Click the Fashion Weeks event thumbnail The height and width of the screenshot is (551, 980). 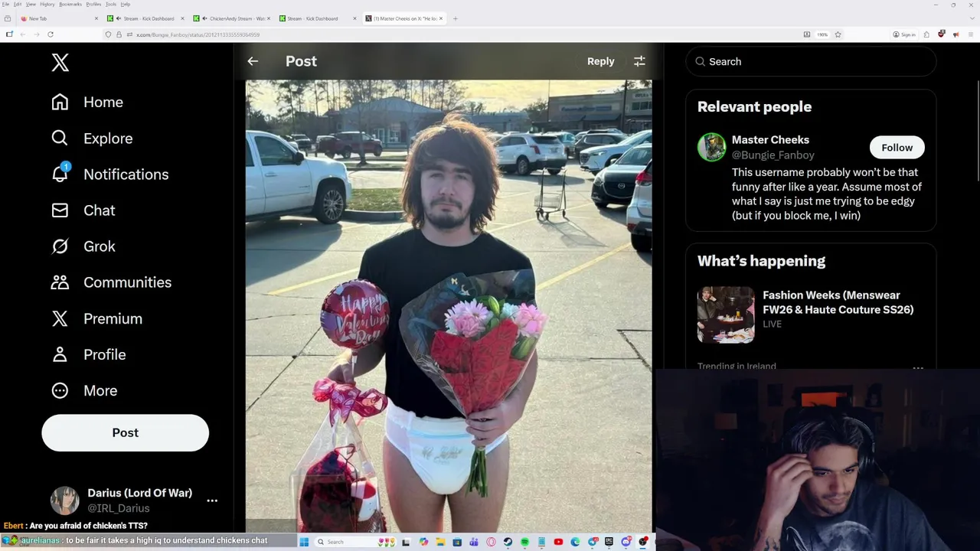point(726,315)
